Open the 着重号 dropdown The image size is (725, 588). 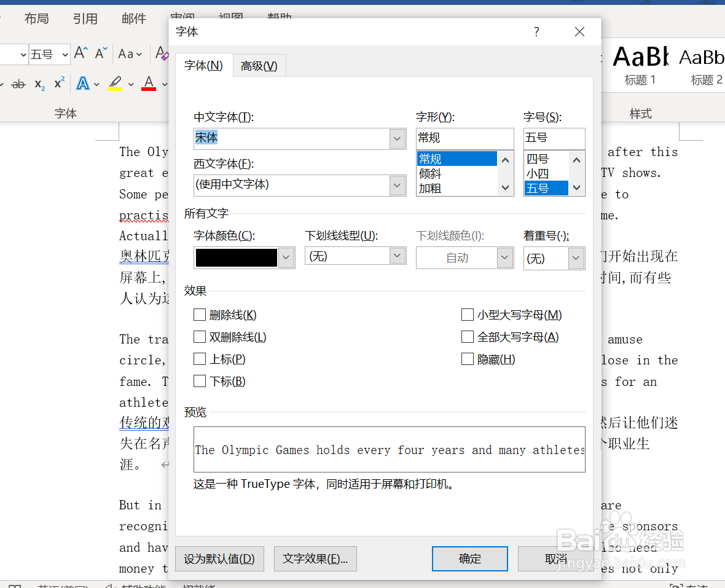coord(576,258)
